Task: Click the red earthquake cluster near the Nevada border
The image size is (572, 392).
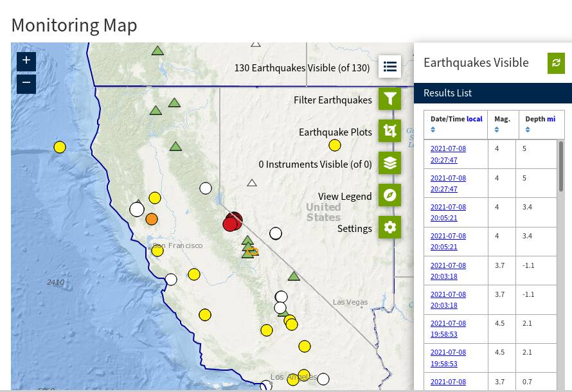Action: point(233,221)
